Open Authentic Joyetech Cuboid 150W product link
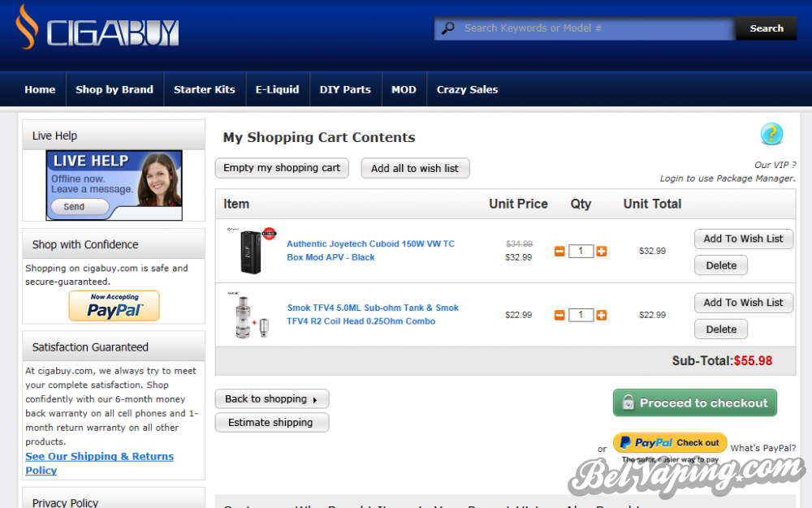Screen dimensions: 812x508 pos(370,251)
